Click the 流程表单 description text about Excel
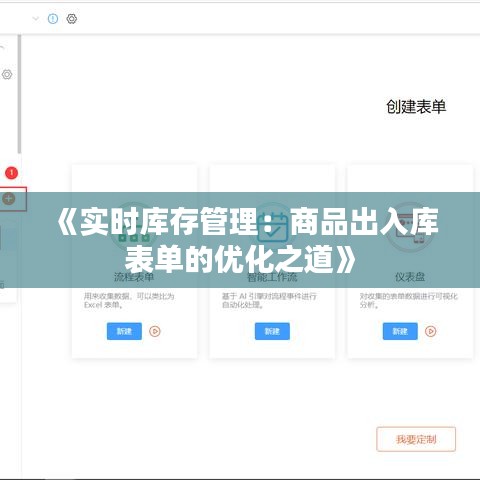Screen dimensions: 480x480 (129, 300)
